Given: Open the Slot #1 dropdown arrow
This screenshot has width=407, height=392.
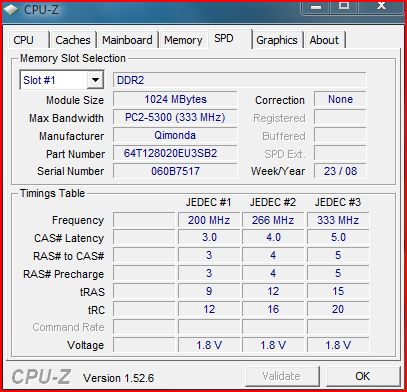Looking at the screenshot, I should (x=95, y=80).
